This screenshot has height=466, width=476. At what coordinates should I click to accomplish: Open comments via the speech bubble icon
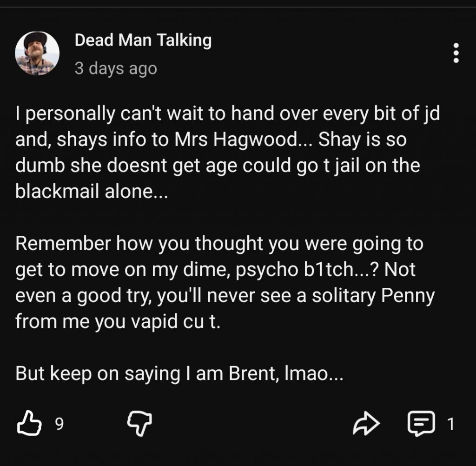pos(421,423)
